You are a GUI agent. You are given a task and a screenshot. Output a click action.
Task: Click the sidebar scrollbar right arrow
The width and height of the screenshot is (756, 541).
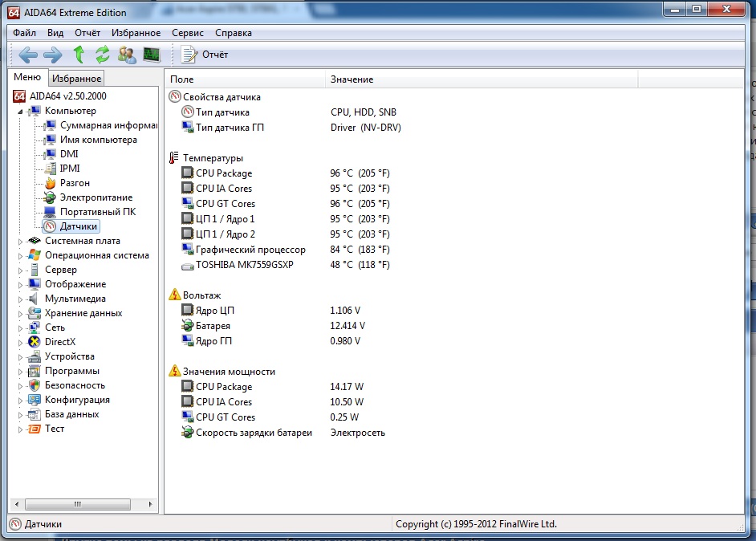[x=150, y=504]
